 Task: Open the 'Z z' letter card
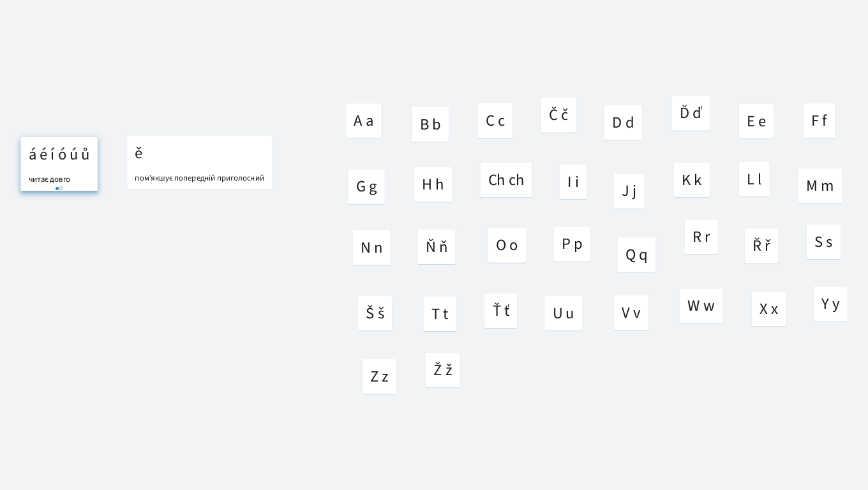(379, 376)
